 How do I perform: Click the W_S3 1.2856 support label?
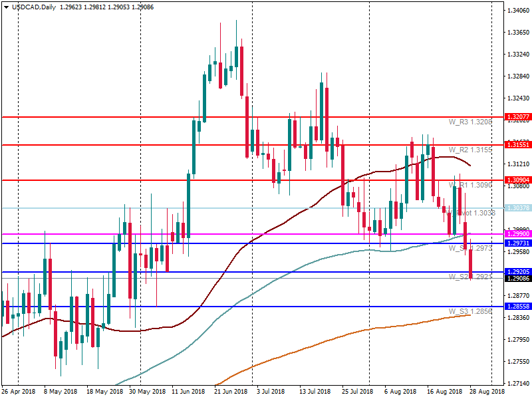(x=469, y=311)
